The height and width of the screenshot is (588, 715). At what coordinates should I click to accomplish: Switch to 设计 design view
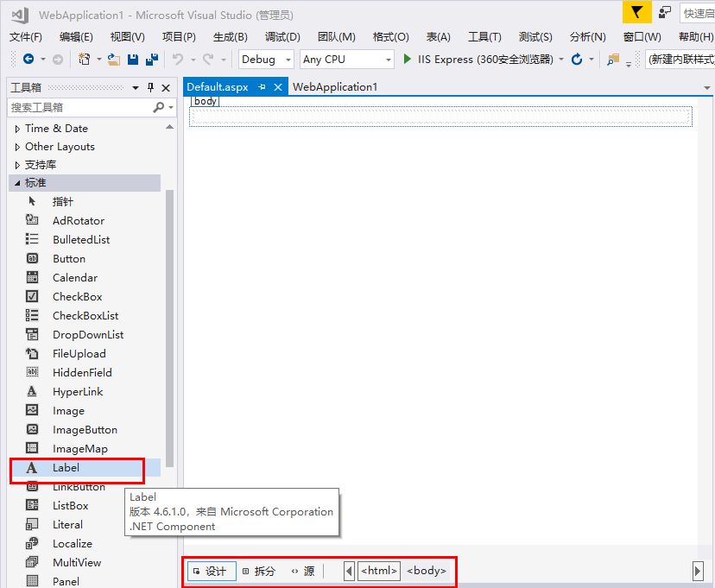[211, 571]
